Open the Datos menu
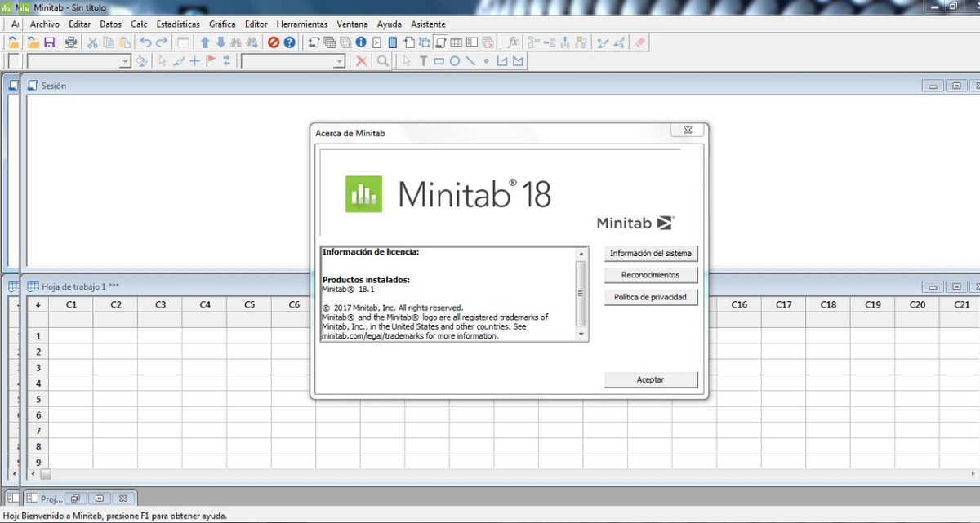This screenshot has width=980, height=523. click(x=110, y=24)
